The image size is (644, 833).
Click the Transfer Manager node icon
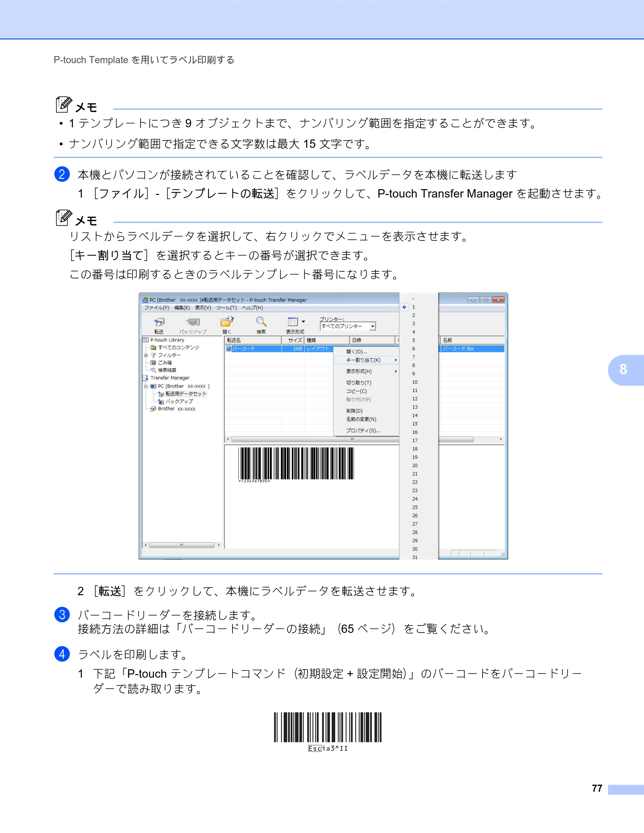146,378
